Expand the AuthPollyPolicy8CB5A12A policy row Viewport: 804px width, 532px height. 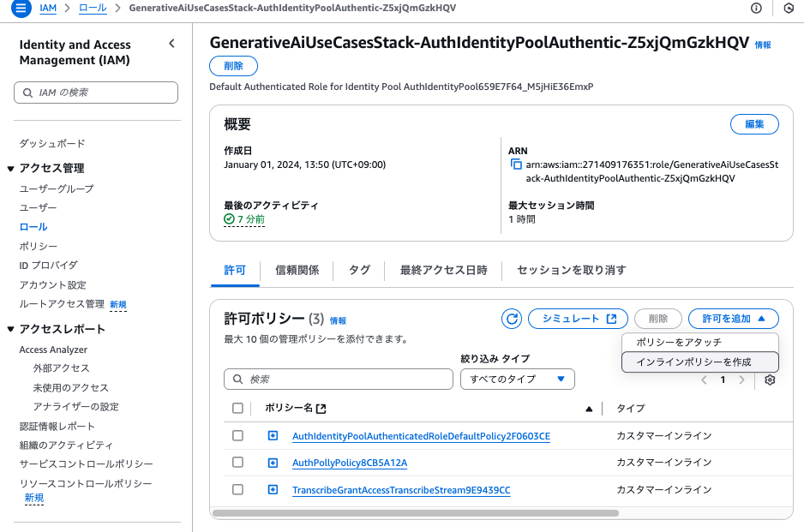coord(273,463)
